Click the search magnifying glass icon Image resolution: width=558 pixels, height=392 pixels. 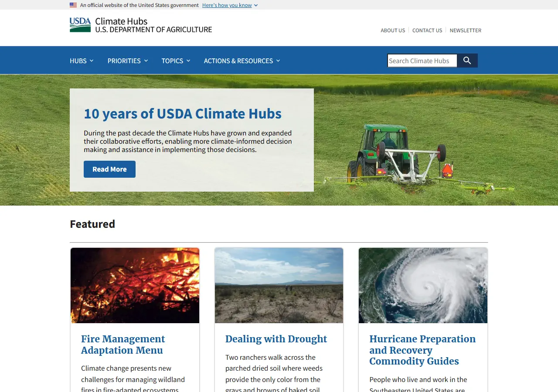(467, 61)
